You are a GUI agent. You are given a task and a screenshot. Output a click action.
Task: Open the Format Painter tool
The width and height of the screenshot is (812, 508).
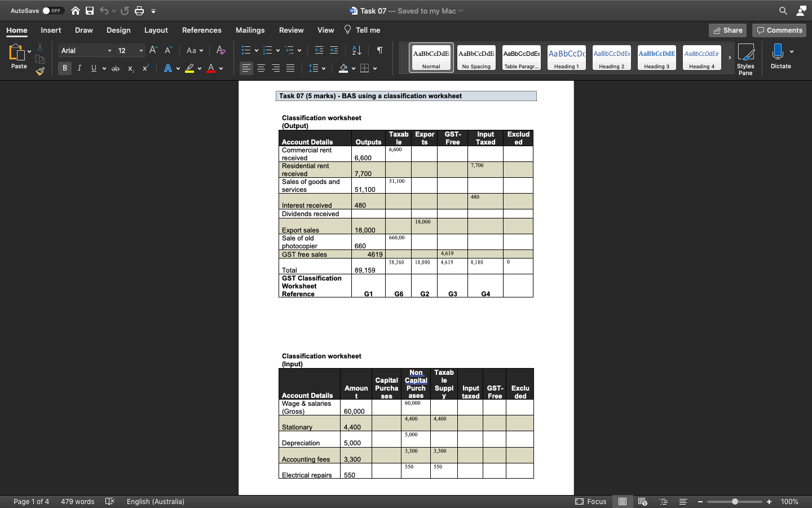[x=39, y=71]
